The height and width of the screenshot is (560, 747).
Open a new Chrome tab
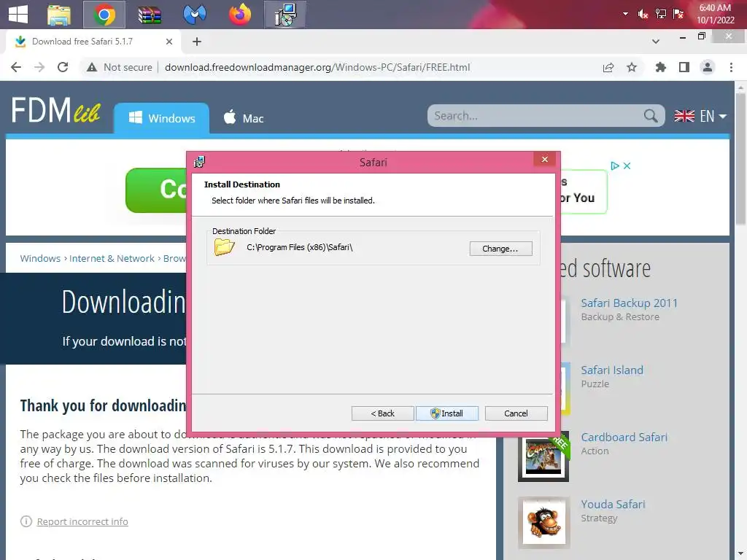point(197,42)
